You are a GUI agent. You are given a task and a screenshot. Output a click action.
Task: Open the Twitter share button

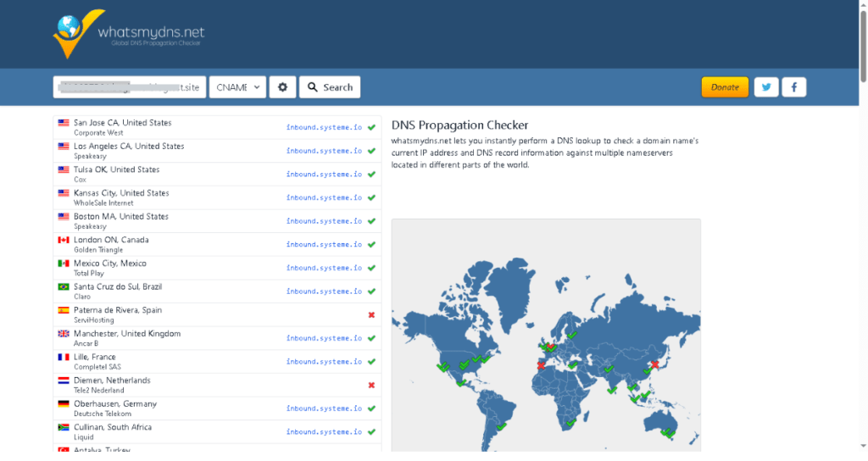(766, 87)
